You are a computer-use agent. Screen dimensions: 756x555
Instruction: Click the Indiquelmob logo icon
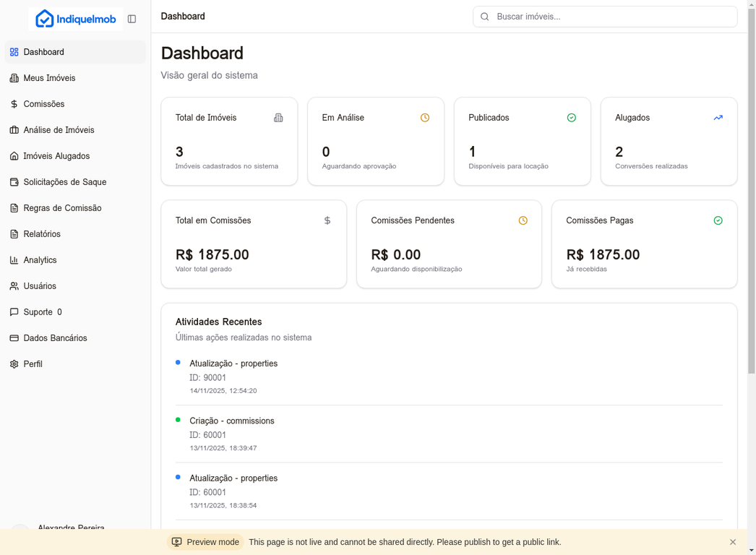click(x=43, y=19)
